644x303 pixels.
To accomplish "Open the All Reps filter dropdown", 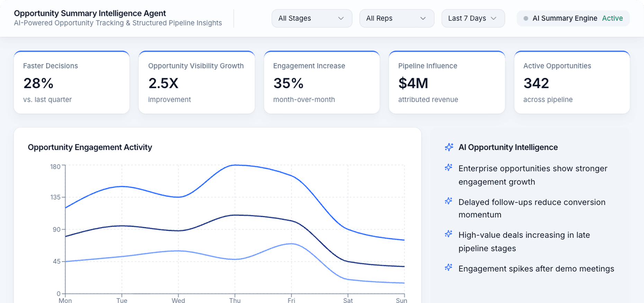I will (x=396, y=18).
